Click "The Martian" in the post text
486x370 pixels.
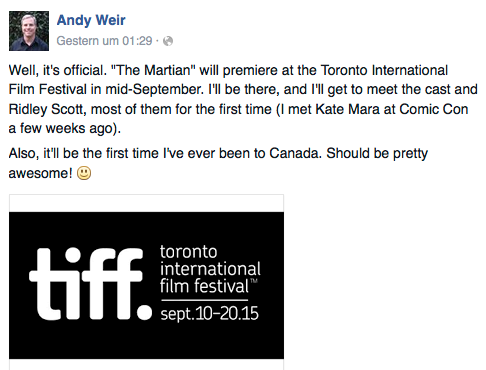(x=153, y=70)
